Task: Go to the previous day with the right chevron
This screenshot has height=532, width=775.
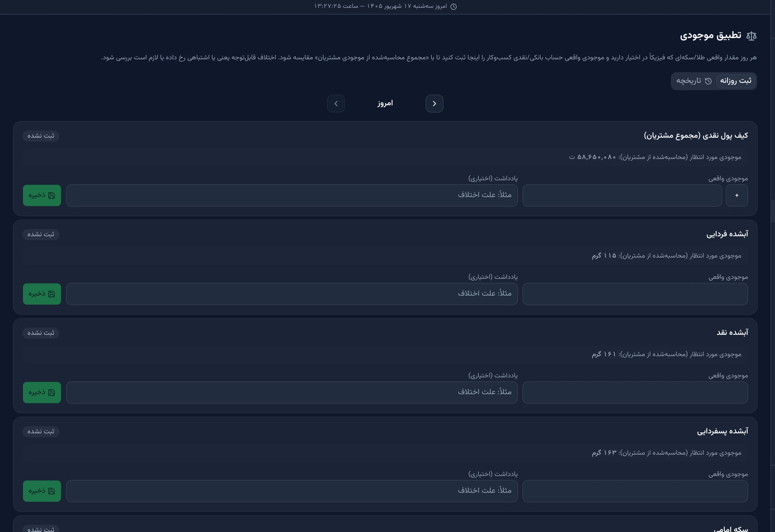Action: pyautogui.click(x=434, y=104)
